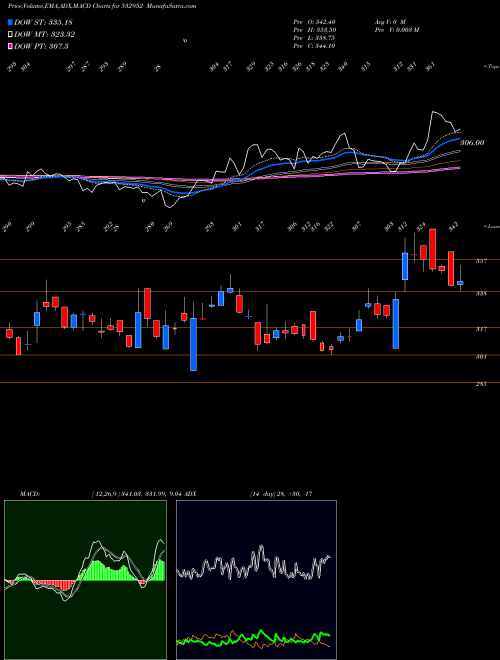Image resolution: width=500 pixels, height=660 pixels.
Task: Click the 306.00 EMA price label
Action: click(x=472, y=143)
